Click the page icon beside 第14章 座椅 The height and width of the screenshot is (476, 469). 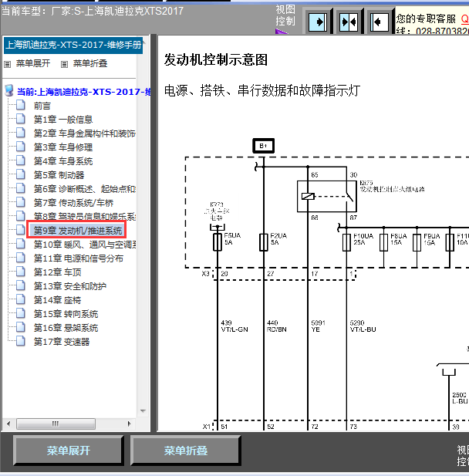coord(21,299)
